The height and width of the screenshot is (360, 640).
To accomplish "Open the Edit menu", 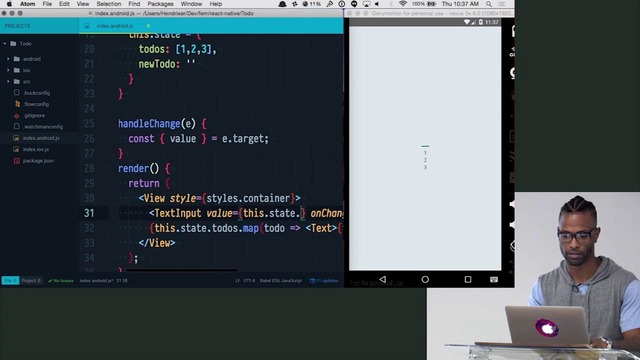I will coord(64,4).
